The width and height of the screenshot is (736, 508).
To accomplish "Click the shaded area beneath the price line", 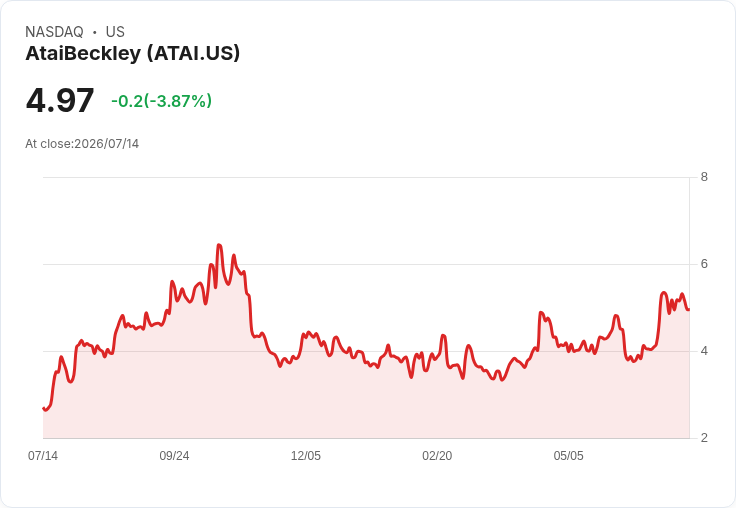I will click(366, 404).
